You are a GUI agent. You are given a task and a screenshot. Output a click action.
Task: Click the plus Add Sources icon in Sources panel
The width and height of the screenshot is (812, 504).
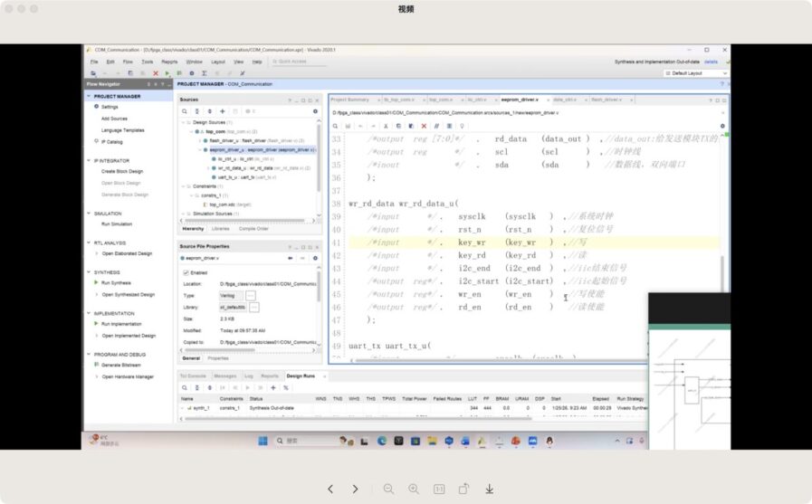(x=223, y=110)
